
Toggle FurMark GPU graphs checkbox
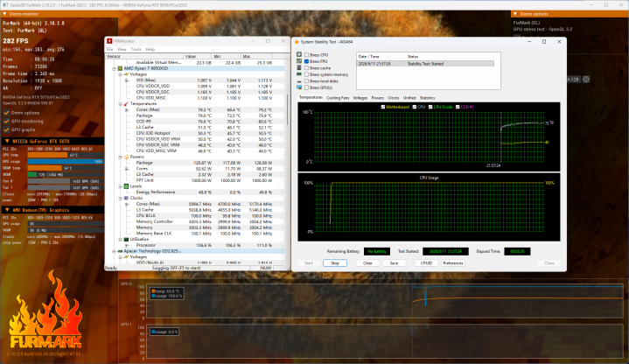pos(6,129)
